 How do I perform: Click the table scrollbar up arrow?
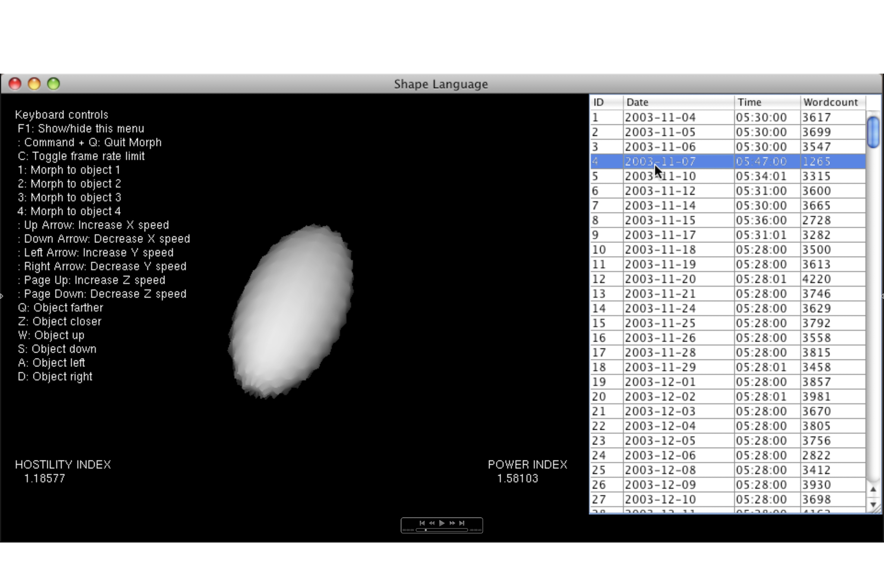click(x=873, y=489)
